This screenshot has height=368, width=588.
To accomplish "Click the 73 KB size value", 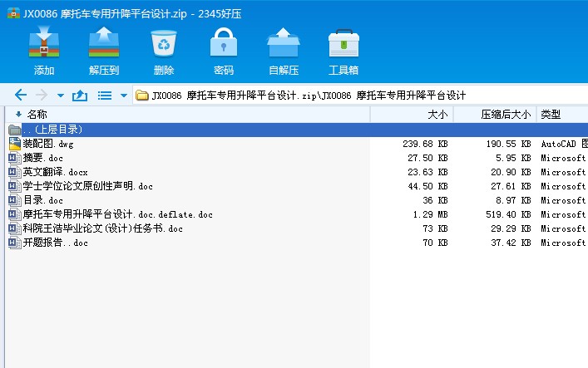I will point(435,228).
